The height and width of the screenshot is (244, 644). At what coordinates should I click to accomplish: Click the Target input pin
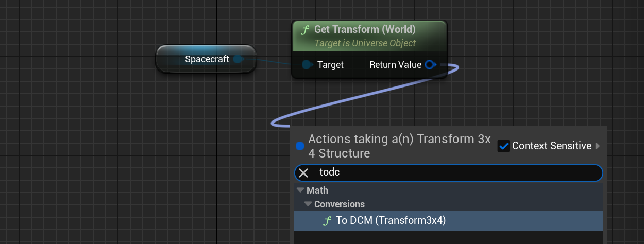click(307, 65)
